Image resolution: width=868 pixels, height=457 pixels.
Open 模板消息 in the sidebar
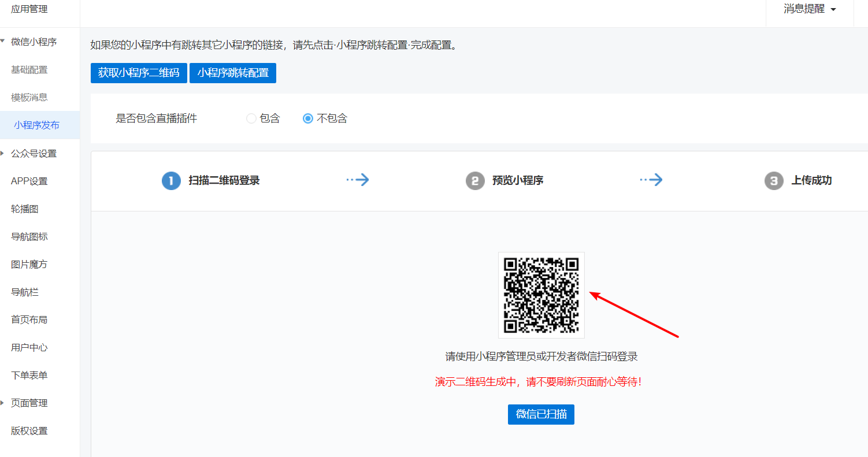(29, 98)
